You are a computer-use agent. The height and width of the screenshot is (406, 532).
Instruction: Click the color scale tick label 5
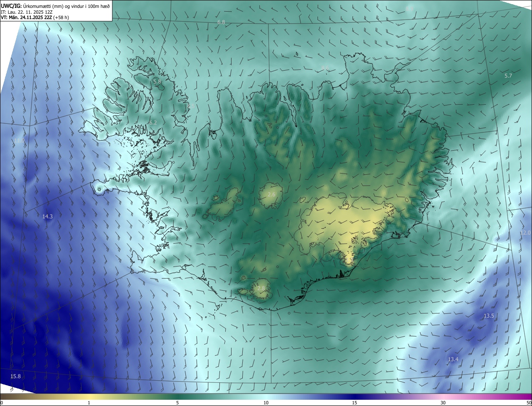[x=177, y=403]
